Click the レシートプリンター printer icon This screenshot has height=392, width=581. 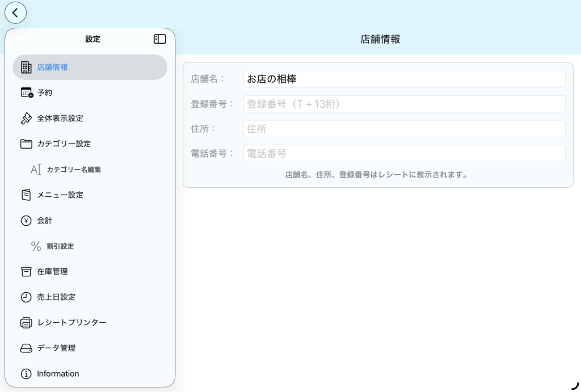(x=26, y=323)
